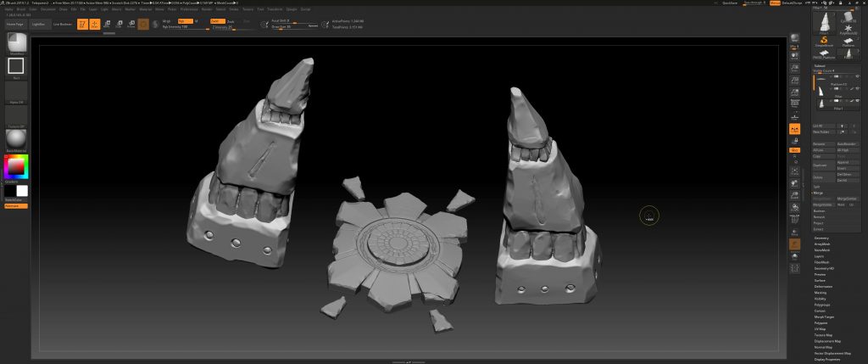868x364 pixels.
Task: Open the Alpha menu
Action: (8, 8)
